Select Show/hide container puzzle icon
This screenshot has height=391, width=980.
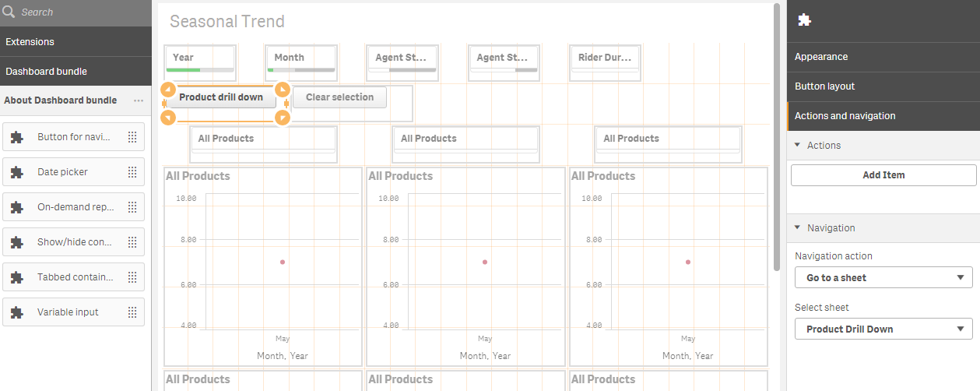click(17, 242)
